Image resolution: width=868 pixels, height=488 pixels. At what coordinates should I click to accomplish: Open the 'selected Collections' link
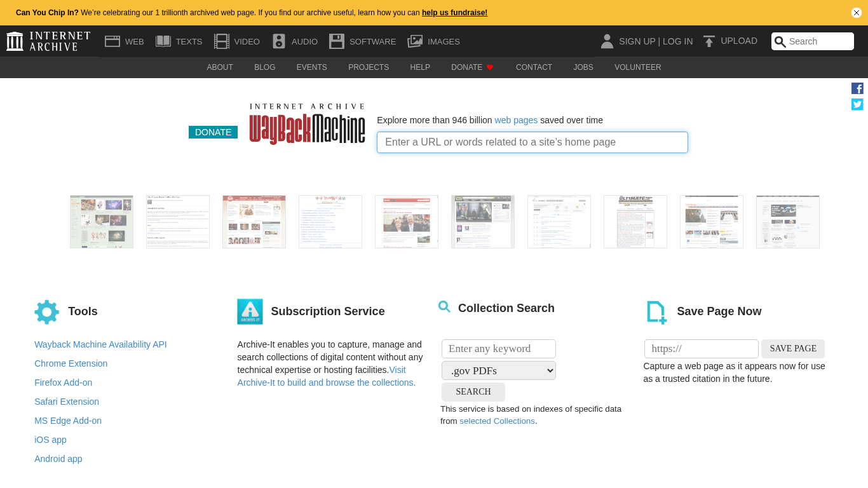point(497,421)
